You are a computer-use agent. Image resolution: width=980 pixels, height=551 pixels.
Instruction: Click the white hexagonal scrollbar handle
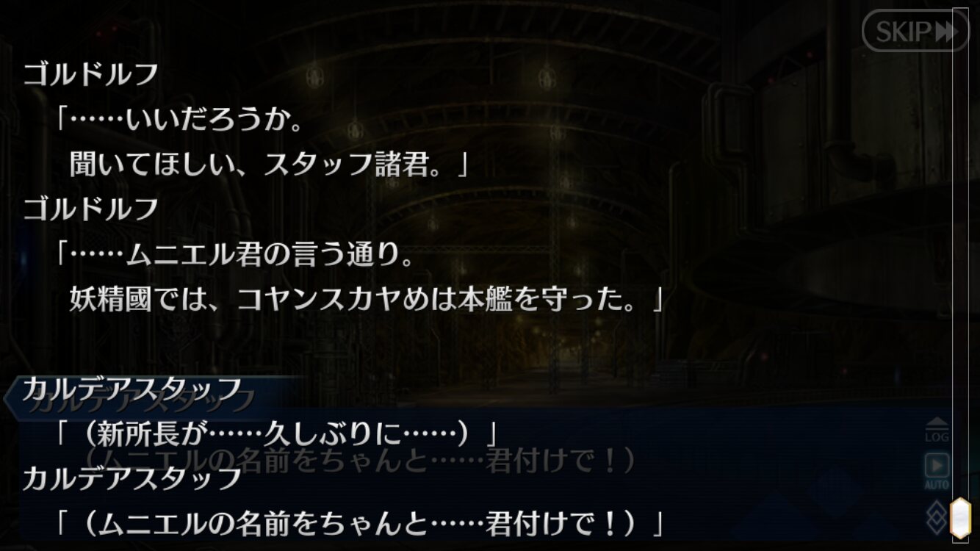coord(960,519)
